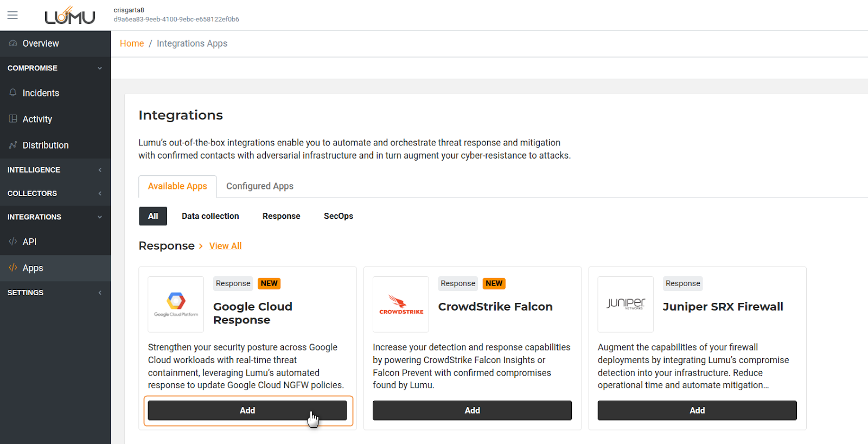
Task: Click the Distribution graph icon
Action: 13,145
